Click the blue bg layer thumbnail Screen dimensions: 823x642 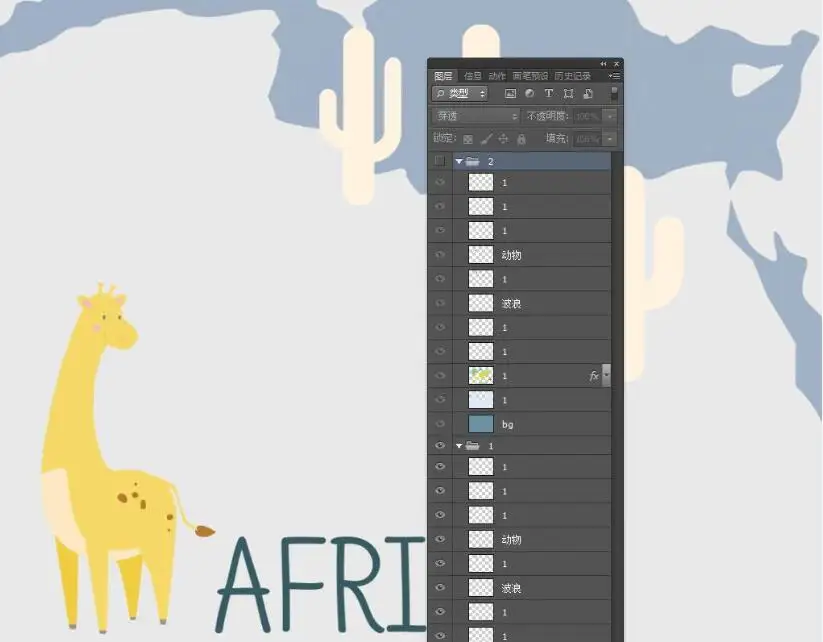[x=481, y=424]
